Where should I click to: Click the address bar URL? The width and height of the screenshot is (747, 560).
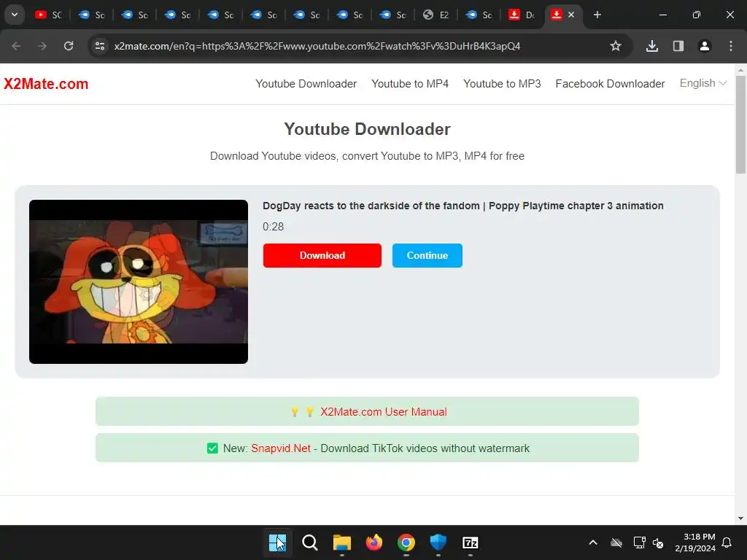pyautogui.click(x=317, y=46)
